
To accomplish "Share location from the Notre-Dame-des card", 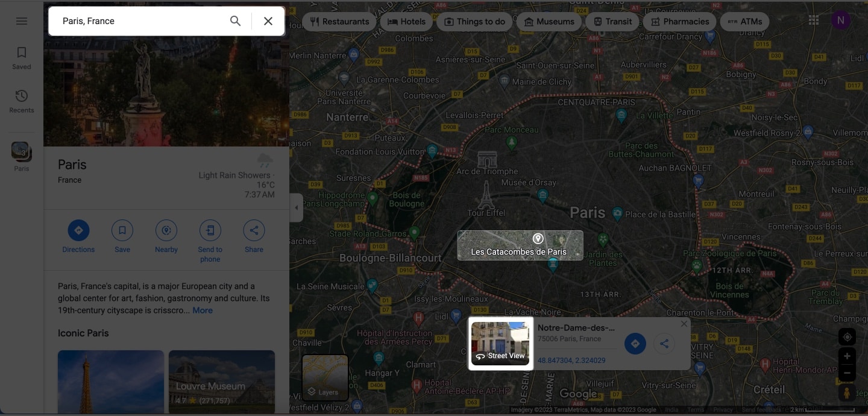I will pos(664,344).
